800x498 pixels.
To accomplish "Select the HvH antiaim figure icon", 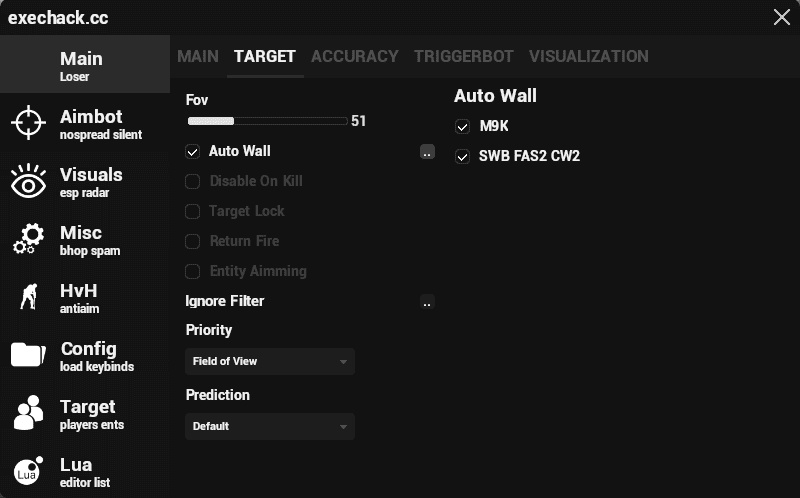I will tap(28, 298).
